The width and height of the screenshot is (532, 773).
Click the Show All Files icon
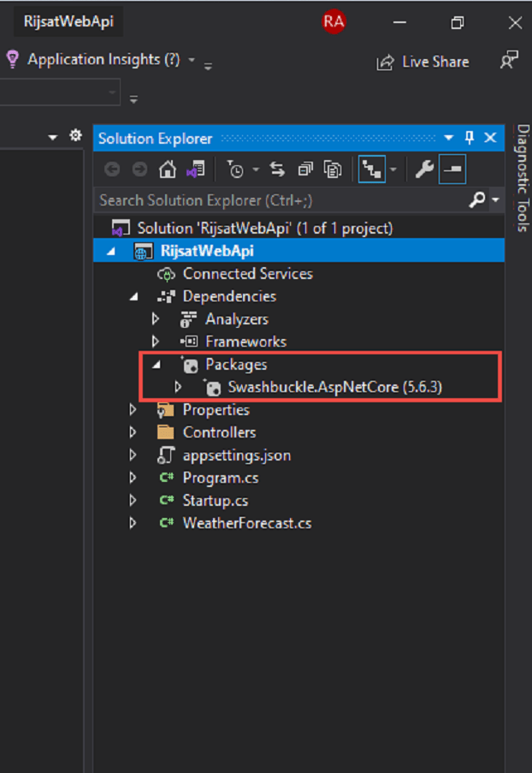tap(333, 169)
